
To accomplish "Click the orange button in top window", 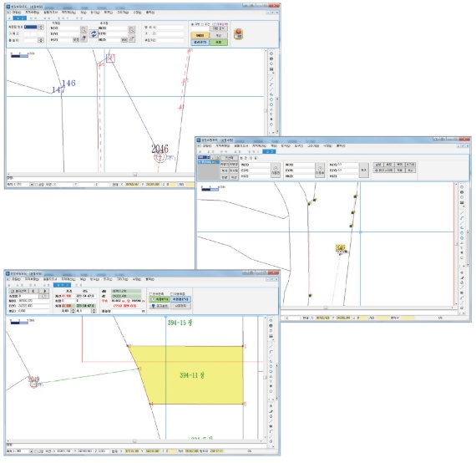I will [x=200, y=35].
